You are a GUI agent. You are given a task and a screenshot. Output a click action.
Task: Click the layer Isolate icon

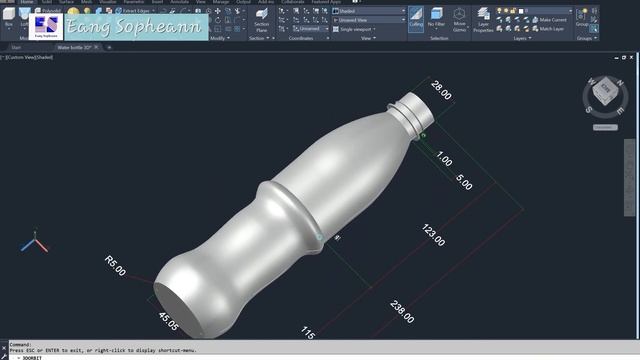pos(508,20)
